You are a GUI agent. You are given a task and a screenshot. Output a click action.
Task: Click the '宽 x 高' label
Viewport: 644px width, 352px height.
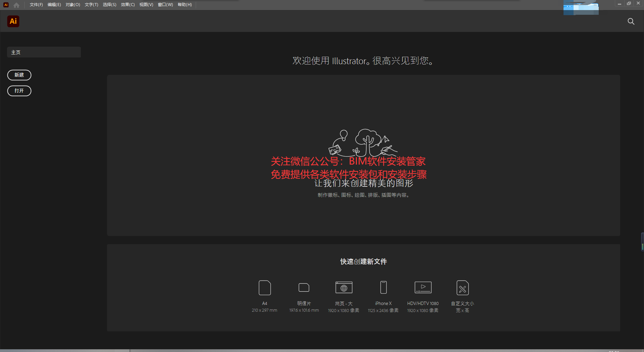pos(463,310)
